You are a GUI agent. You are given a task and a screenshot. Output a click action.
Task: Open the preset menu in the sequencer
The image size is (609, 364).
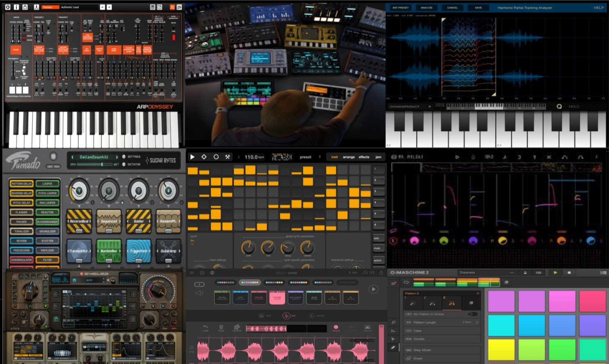(305, 157)
